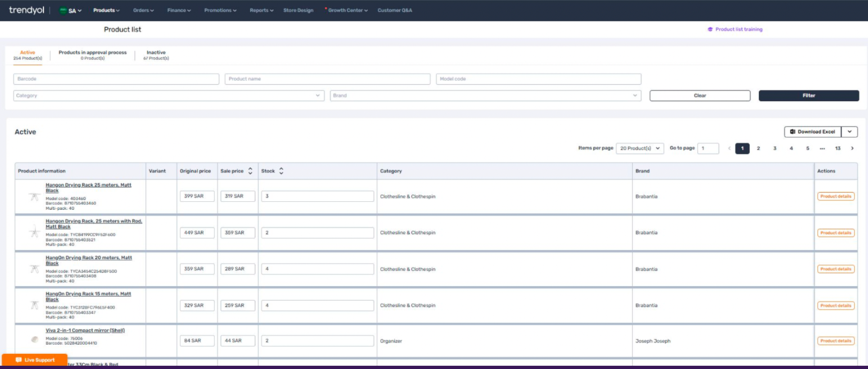Screen dimensions: 868x369
Task: Open the Products menu
Action: (x=106, y=11)
